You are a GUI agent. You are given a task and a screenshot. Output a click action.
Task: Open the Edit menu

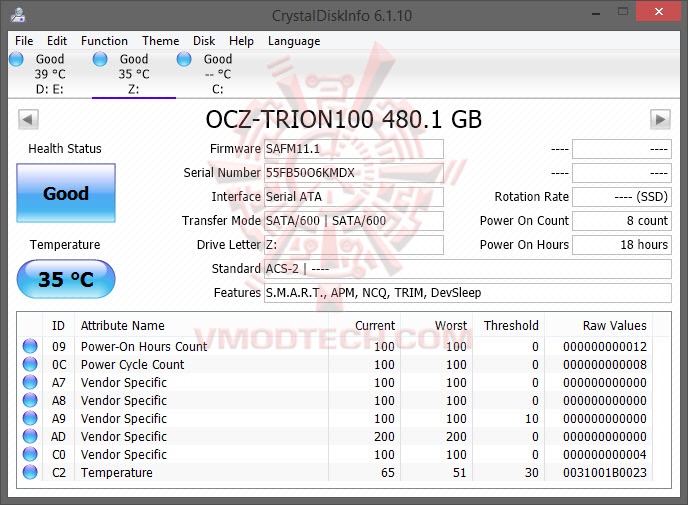tap(57, 41)
